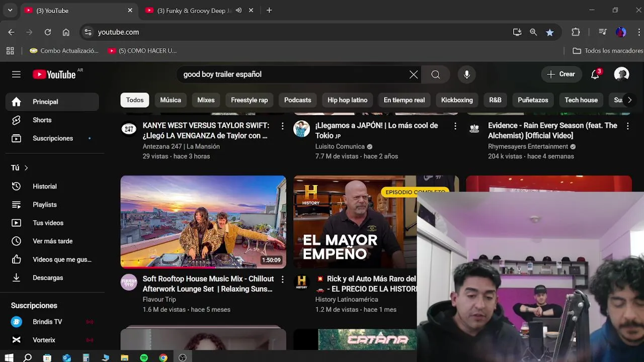Image resolution: width=644 pixels, height=362 pixels.
Task: Click the browser address bar URL
Action: (118, 32)
